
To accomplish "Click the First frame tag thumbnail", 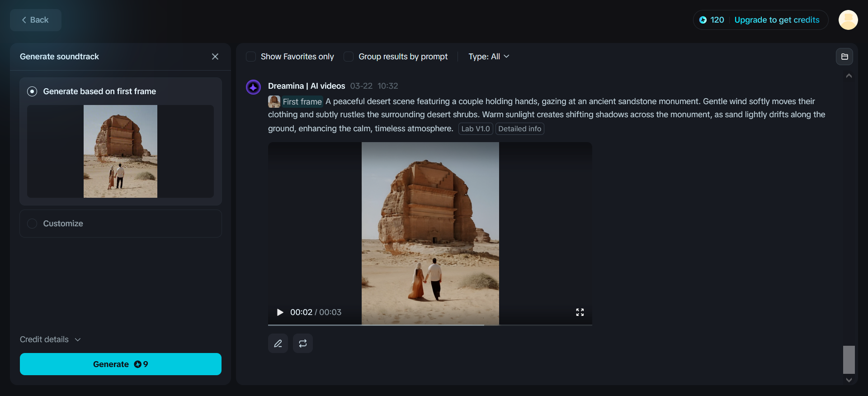I will 274,101.
